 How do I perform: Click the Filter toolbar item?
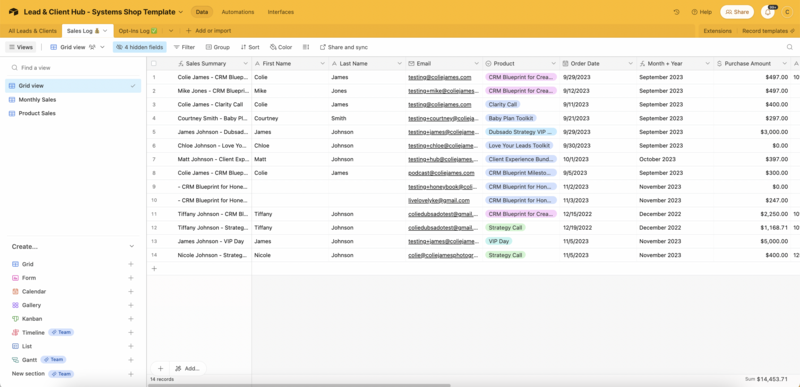(x=184, y=47)
